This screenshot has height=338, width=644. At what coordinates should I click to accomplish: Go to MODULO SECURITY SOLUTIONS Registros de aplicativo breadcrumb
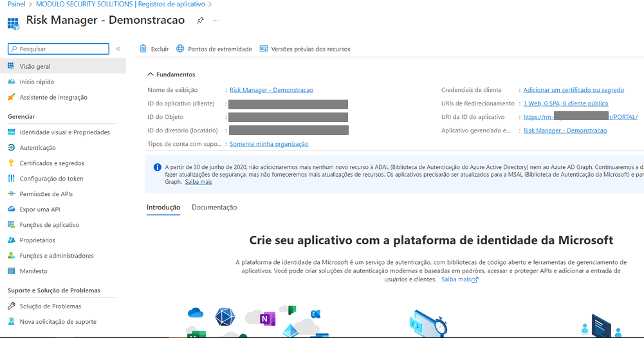[x=120, y=4]
